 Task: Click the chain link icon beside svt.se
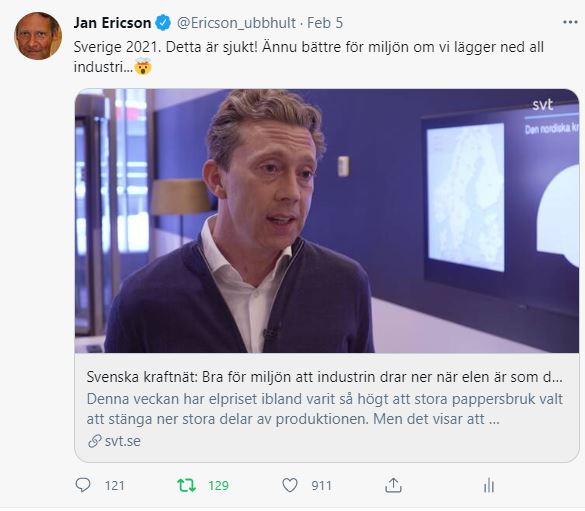pos(94,441)
